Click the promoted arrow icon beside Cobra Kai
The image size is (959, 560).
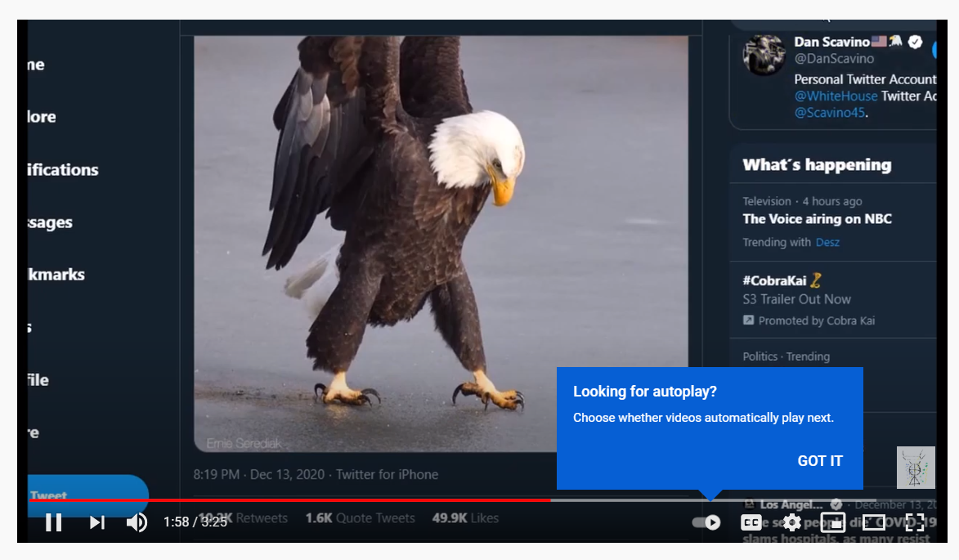(x=748, y=320)
